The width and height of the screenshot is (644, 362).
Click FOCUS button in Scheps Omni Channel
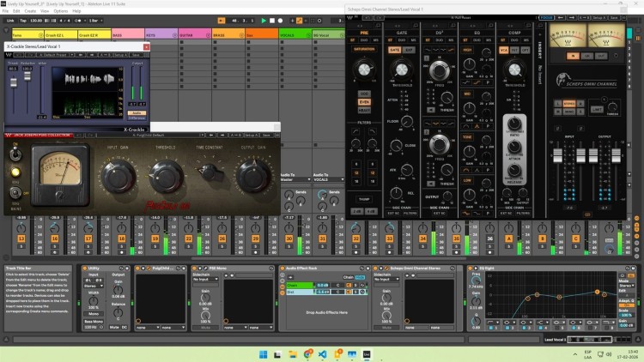click(x=546, y=18)
